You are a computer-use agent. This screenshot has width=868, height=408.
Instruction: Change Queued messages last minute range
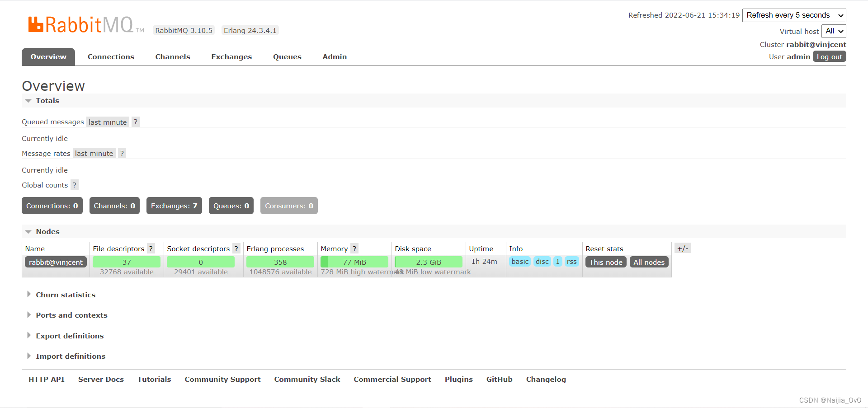[x=108, y=122]
